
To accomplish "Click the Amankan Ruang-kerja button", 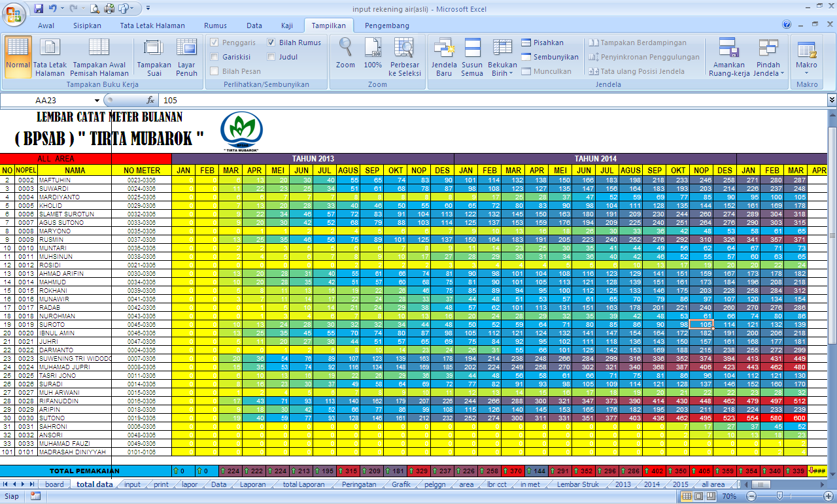I will click(x=728, y=57).
